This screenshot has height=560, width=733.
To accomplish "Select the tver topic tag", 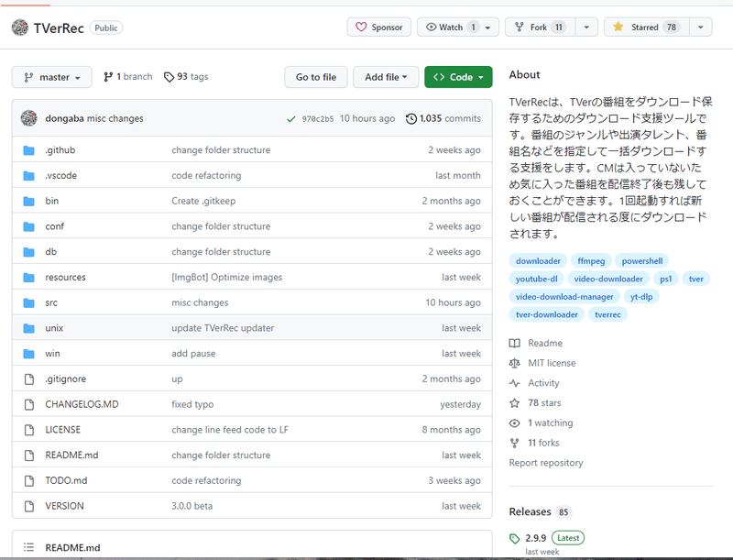I will 696,279.
